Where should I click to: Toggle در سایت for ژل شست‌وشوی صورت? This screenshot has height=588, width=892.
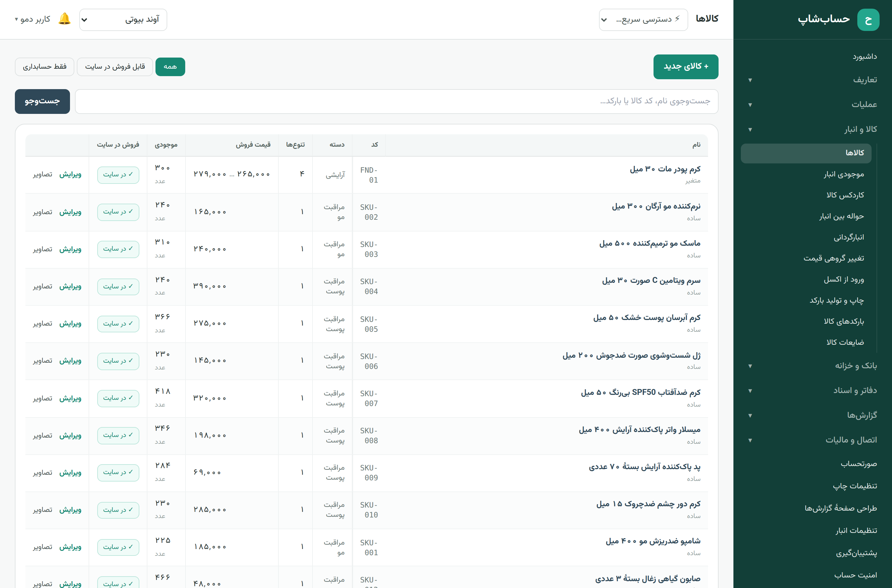[118, 361]
